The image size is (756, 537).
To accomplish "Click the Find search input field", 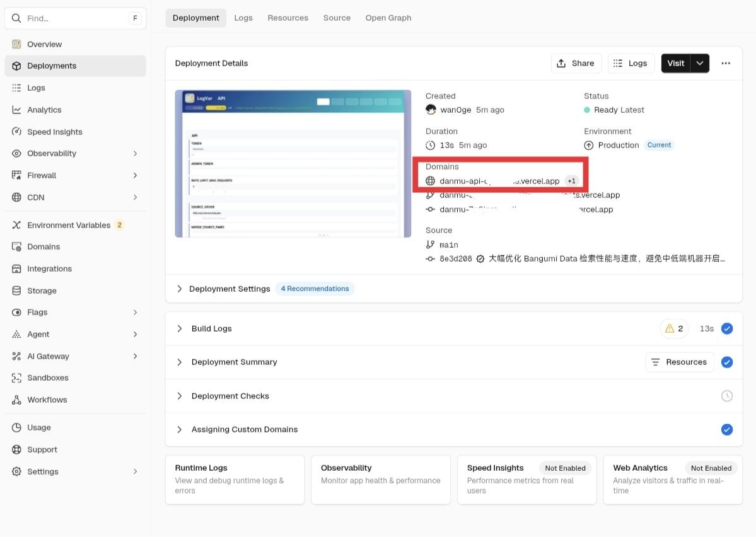I will [75, 18].
